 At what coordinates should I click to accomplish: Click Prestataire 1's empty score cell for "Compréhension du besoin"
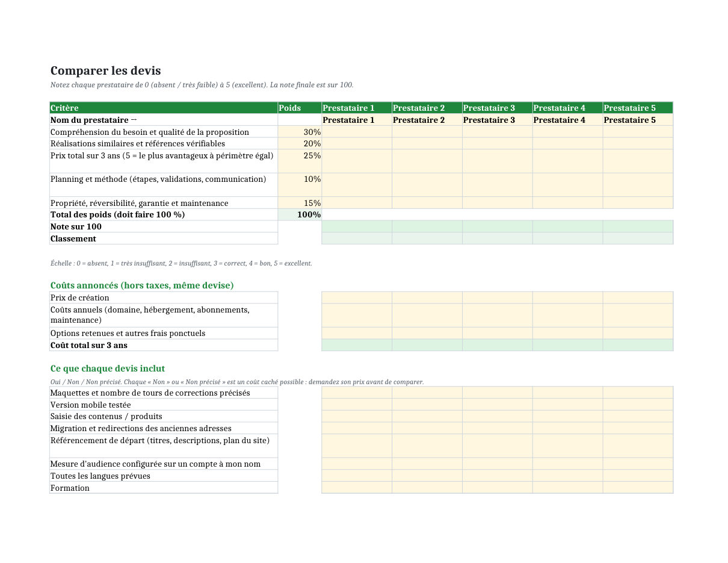[x=357, y=132]
